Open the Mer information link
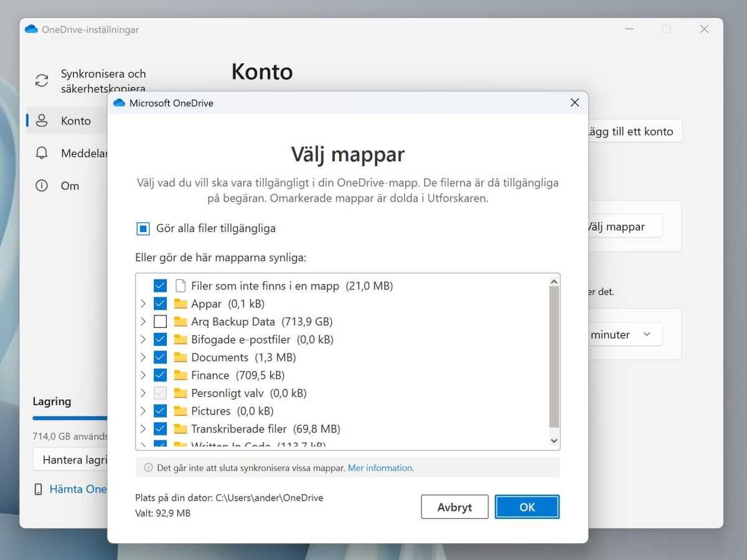 point(380,467)
